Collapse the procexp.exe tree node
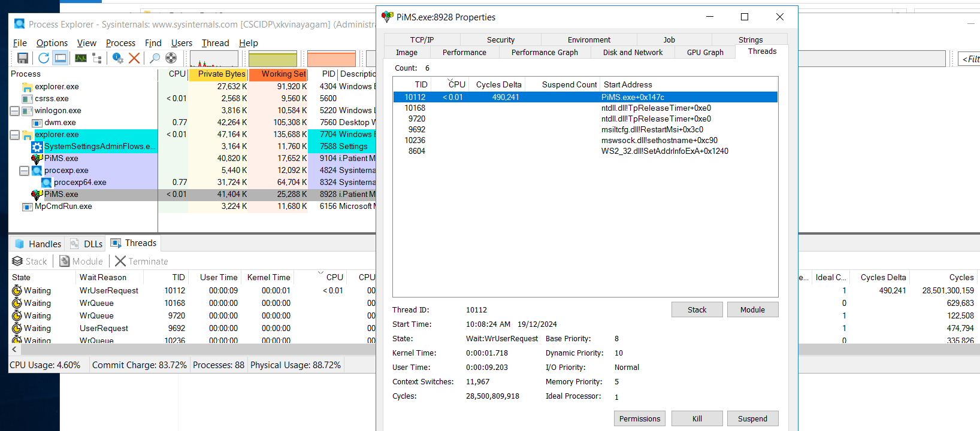This screenshot has height=431, width=980. click(x=24, y=171)
